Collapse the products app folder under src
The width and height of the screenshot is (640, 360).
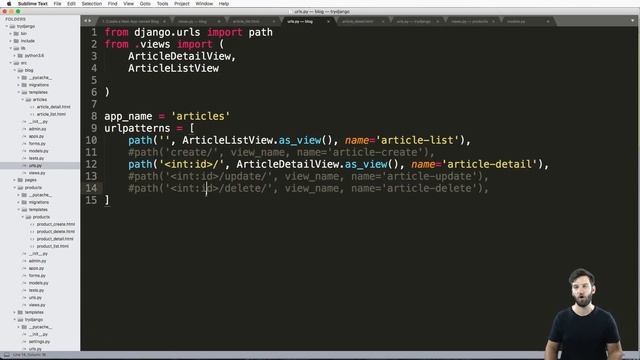[15, 187]
